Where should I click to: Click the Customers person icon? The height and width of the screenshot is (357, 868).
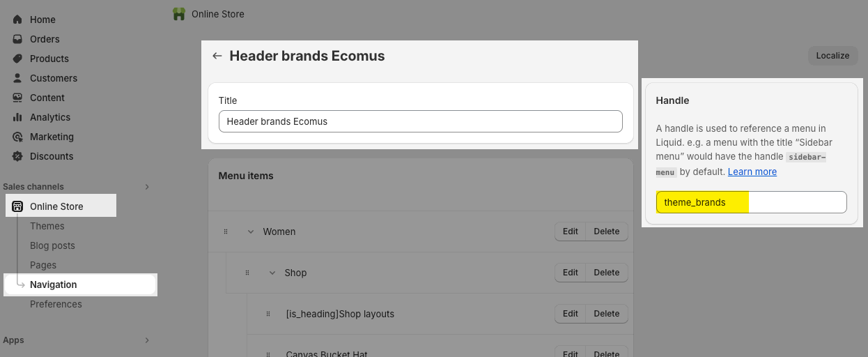pyautogui.click(x=17, y=78)
